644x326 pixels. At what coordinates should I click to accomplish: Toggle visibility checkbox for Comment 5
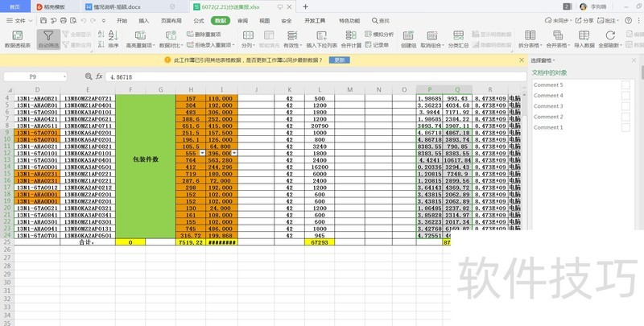coord(625,85)
